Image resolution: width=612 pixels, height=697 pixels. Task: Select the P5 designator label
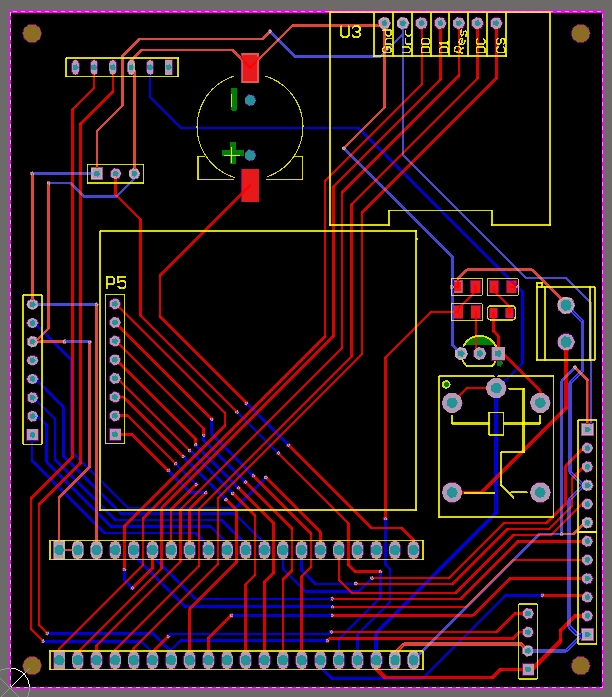coord(116,283)
